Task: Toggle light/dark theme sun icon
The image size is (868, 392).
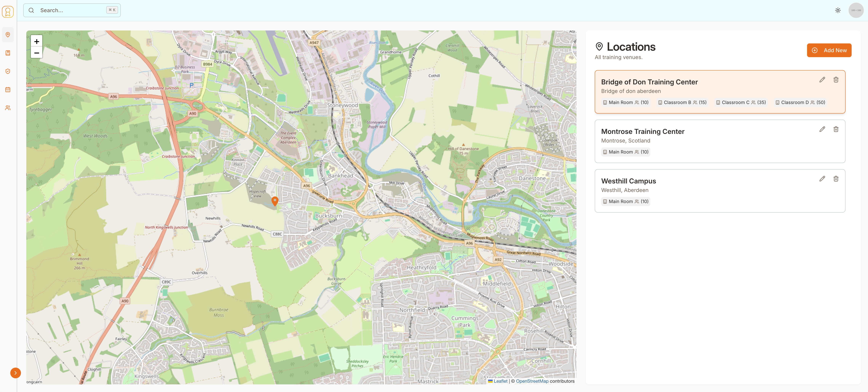Action: pyautogui.click(x=838, y=10)
